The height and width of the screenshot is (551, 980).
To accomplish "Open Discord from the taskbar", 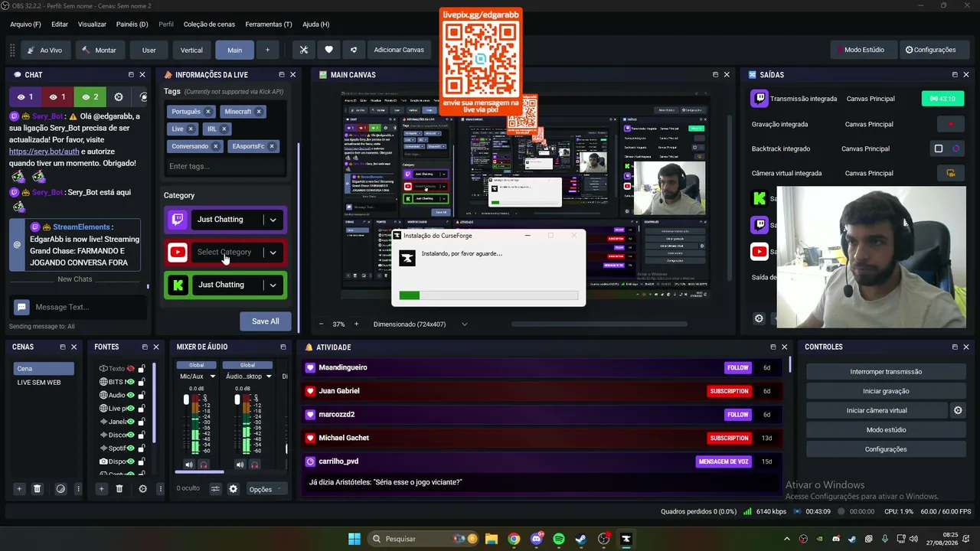I will tap(537, 539).
